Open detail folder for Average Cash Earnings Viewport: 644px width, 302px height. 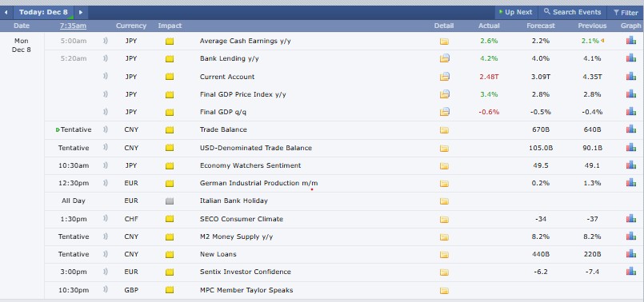tap(444, 41)
